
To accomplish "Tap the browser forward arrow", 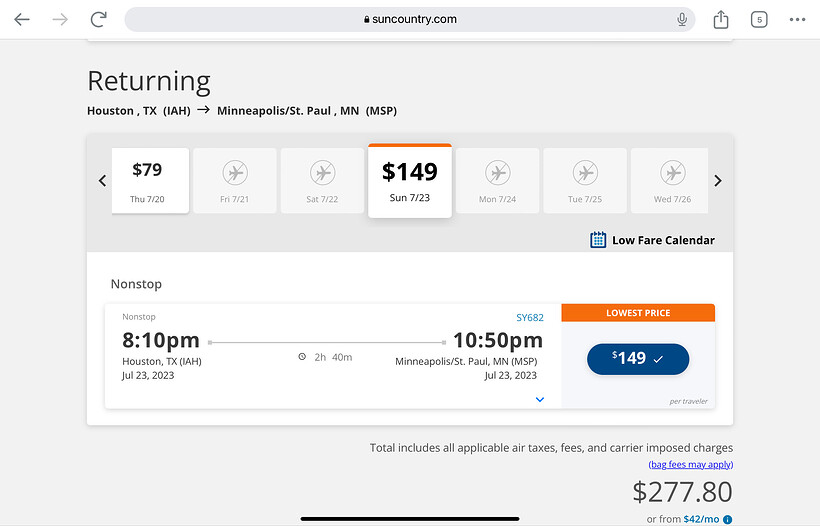I will [60, 19].
